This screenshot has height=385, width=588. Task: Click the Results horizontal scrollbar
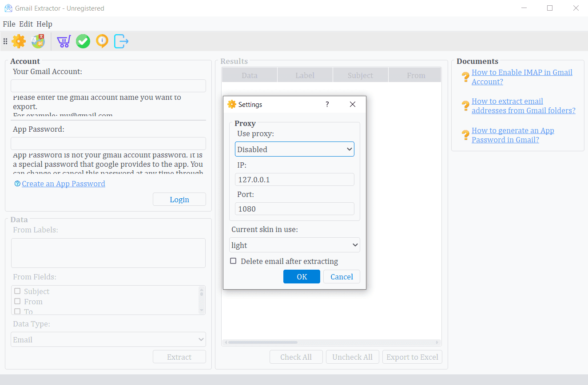point(331,342)
